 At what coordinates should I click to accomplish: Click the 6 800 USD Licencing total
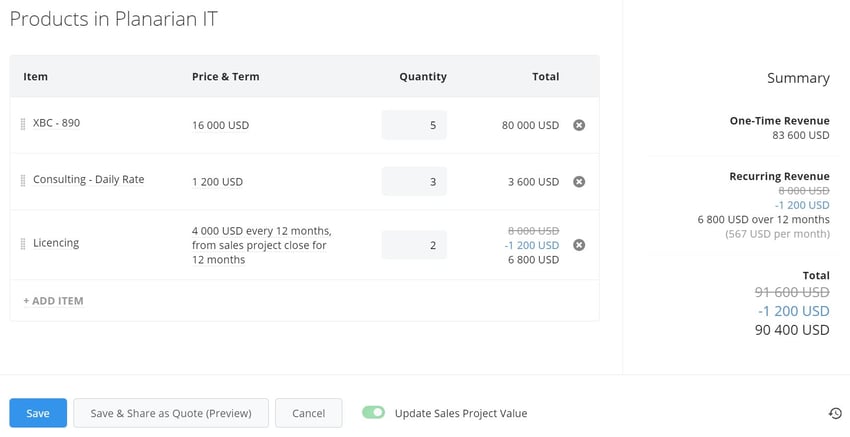click(x=533, y=260)
